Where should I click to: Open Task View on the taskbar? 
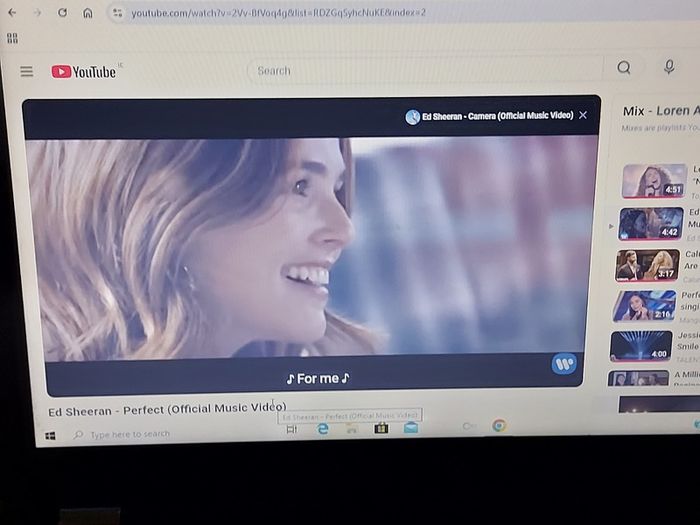[292, 429]
